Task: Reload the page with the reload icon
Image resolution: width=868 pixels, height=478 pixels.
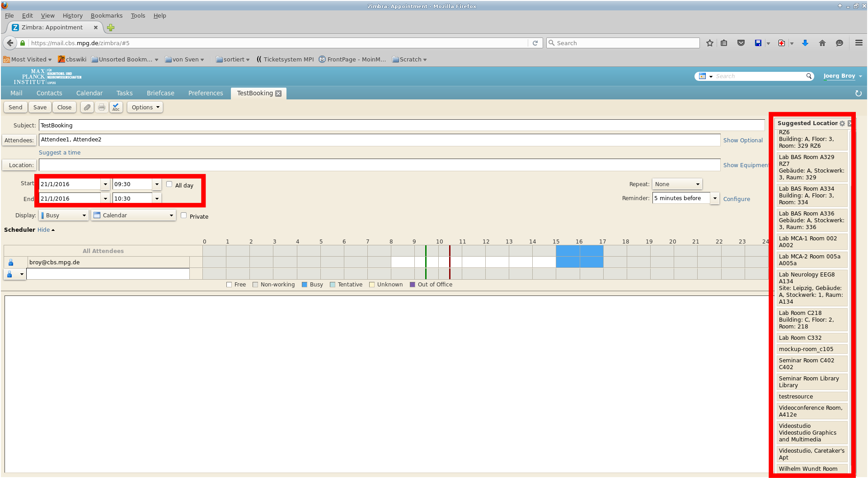Action: (x=535, y=43)
